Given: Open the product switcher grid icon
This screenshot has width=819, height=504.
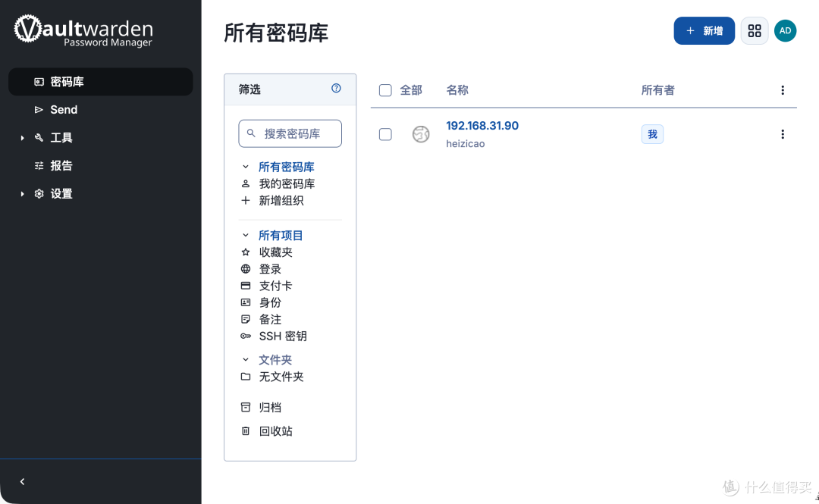Looking at the screenshot, I should point(755,31).
